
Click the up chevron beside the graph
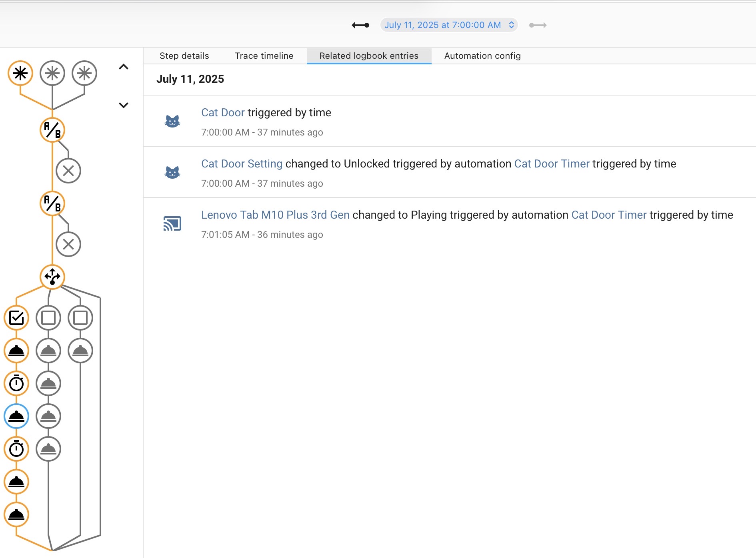tap(124, 67)
